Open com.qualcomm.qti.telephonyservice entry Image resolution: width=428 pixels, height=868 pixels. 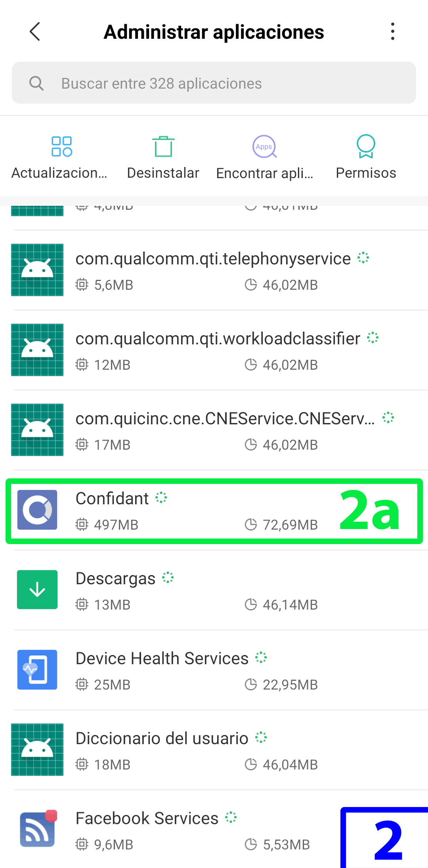pos(214,270)
